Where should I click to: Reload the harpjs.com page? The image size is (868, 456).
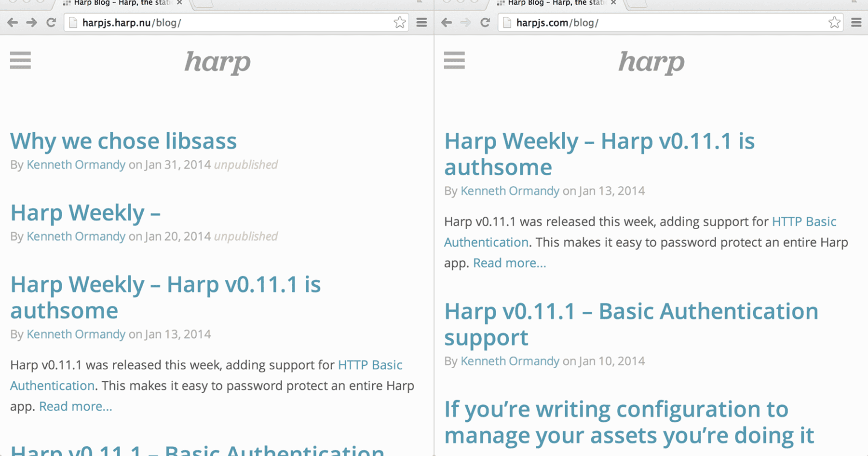pos(485,22)
